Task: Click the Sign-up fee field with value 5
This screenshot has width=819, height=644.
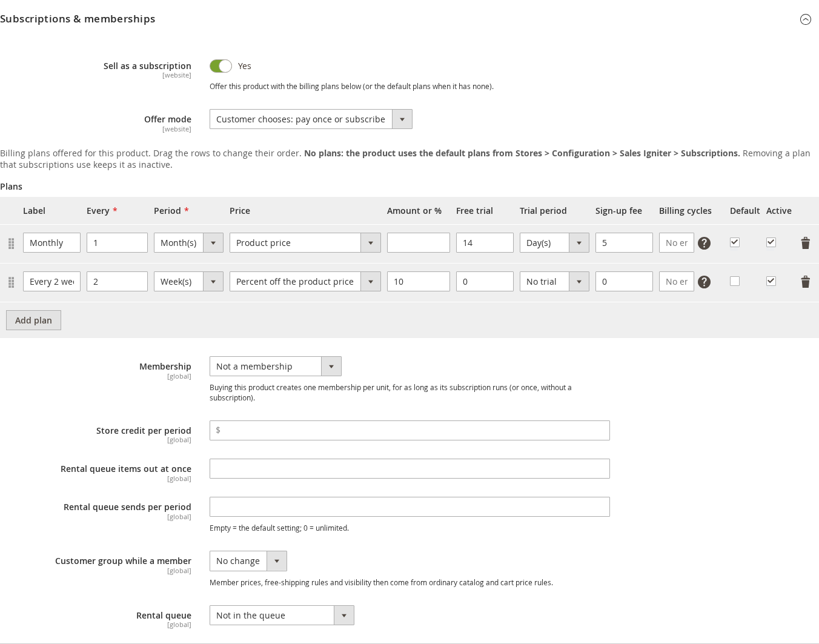Action: [624, 243]
